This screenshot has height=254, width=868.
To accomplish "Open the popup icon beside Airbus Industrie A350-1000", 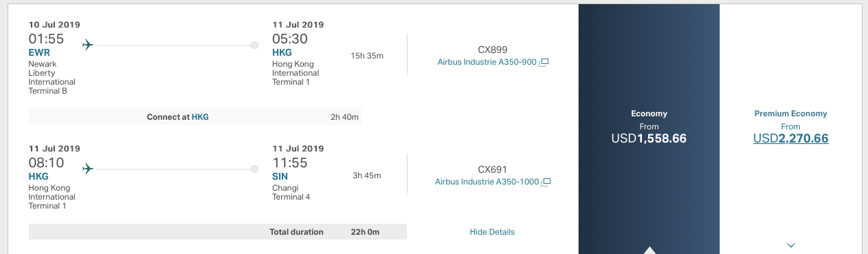I will click(x=546, y=182).
